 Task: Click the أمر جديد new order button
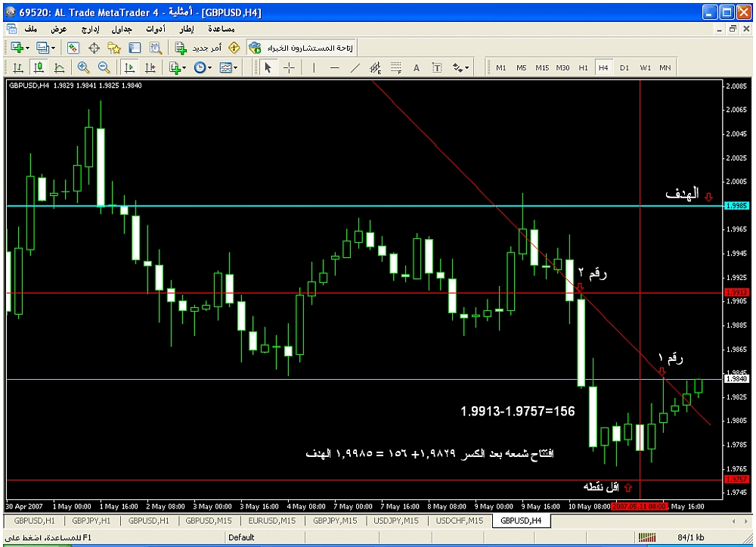click(198, 48)
